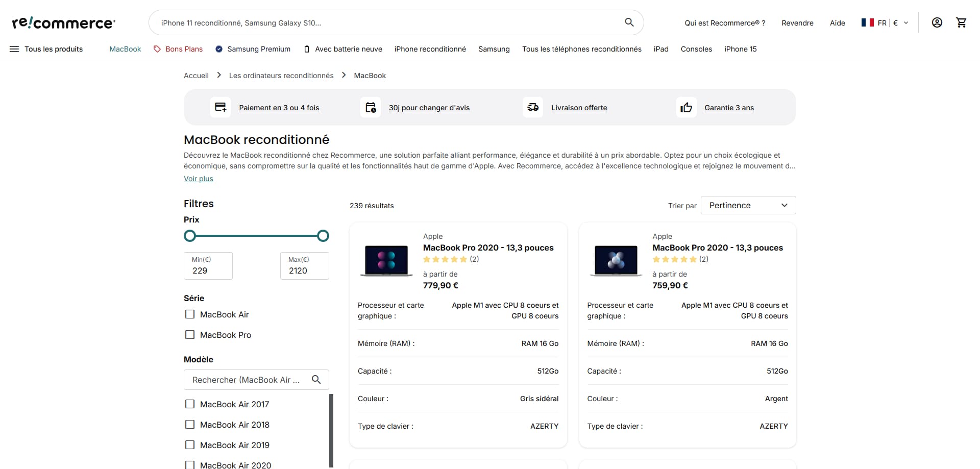Expand the FR | € language selector
The height and width of the screenshot is (469, 980).
click(x=885, y=22)
